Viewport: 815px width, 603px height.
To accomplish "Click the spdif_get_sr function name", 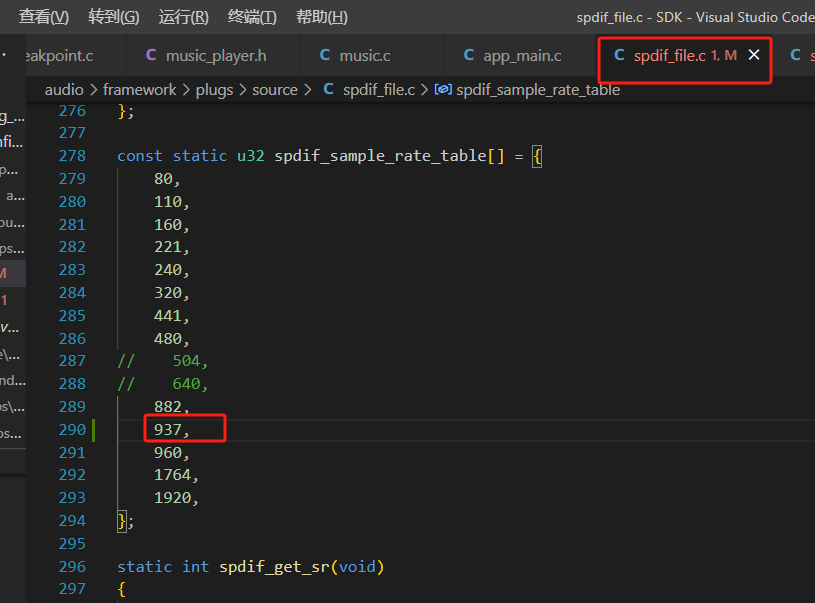I will [x=274, y=567].
